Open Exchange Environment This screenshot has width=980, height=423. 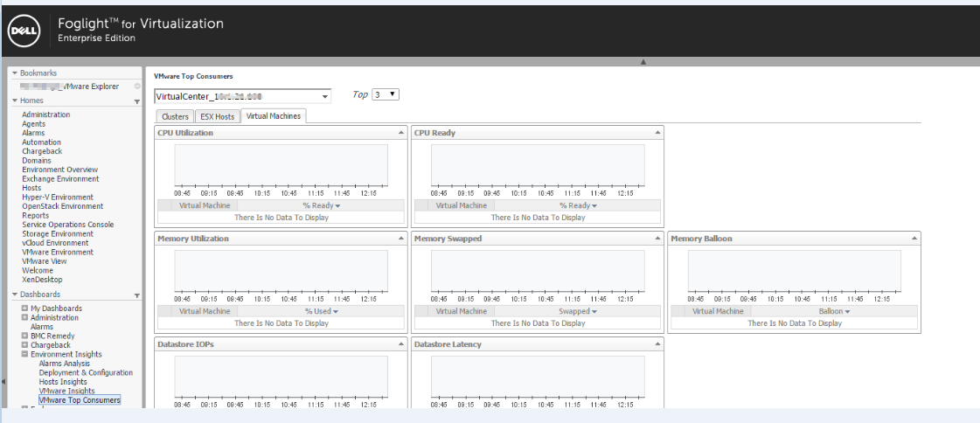point(60,178)
